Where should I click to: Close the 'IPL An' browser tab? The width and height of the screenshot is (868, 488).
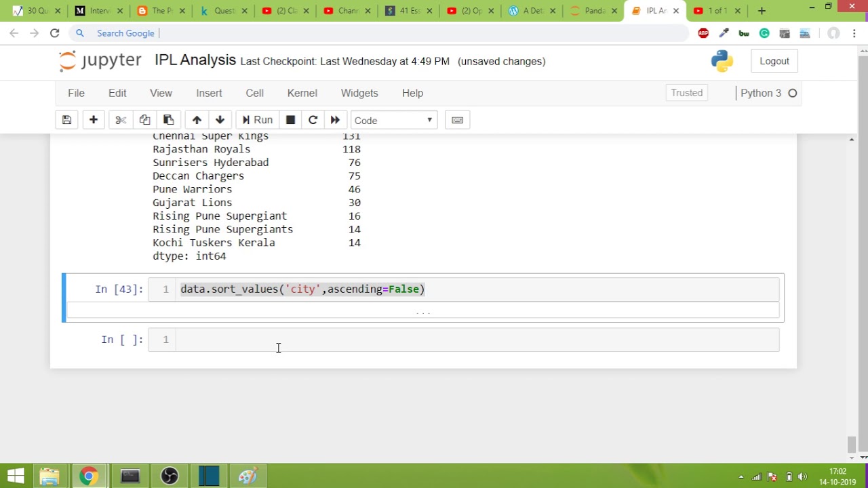pyautogui.click(x=676, y=11)
